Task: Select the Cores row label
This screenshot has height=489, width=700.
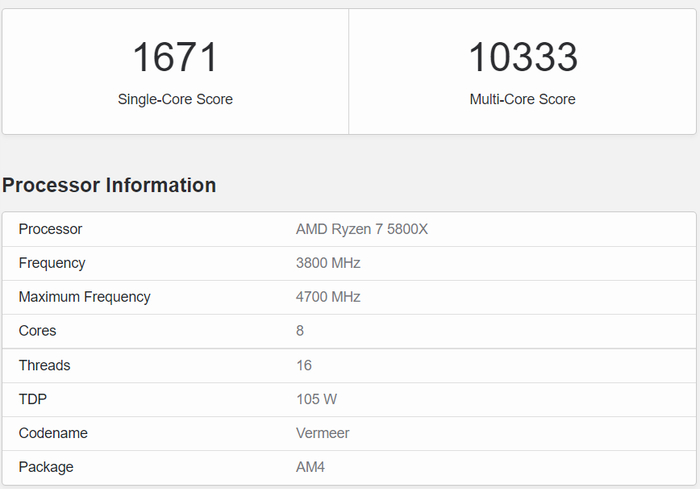Action: click(38, 331)
